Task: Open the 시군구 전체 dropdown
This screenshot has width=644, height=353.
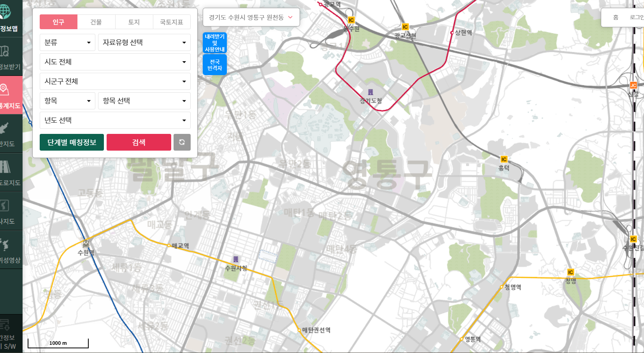Action: (x=115, y=81)
